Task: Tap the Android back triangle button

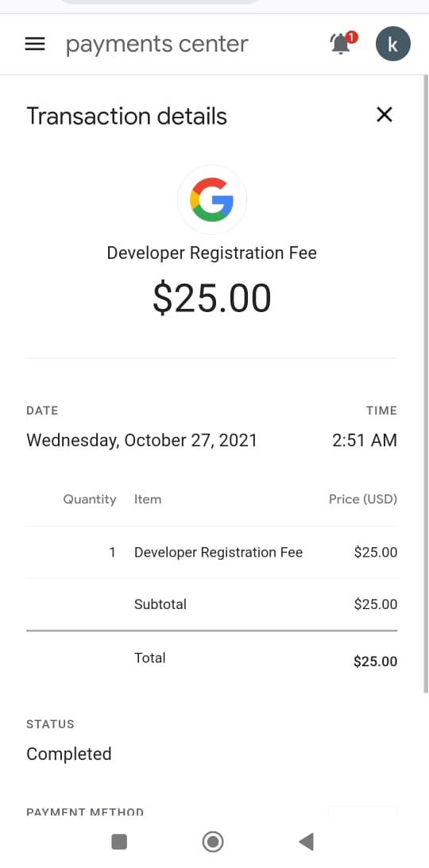Action: coord(306,842)
